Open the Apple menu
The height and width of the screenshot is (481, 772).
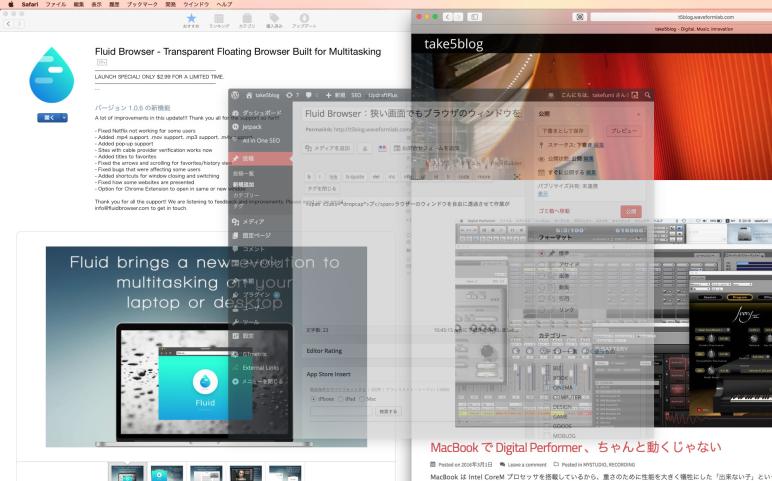coord(11,4)
